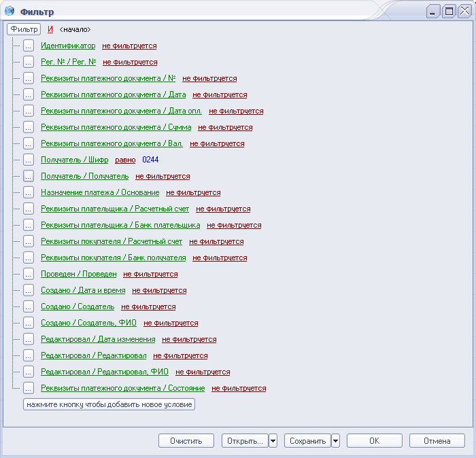Set condition for Состояние row (не фильтруется)
This screenshot has width=476, height=458.
pos(239,388)
